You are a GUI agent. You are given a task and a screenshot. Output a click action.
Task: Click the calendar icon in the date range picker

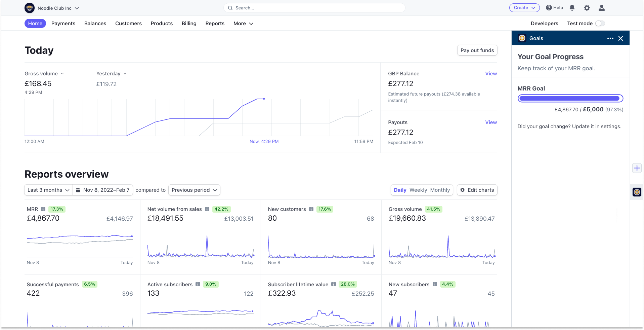pyautogui.click(x=78, y=190)
